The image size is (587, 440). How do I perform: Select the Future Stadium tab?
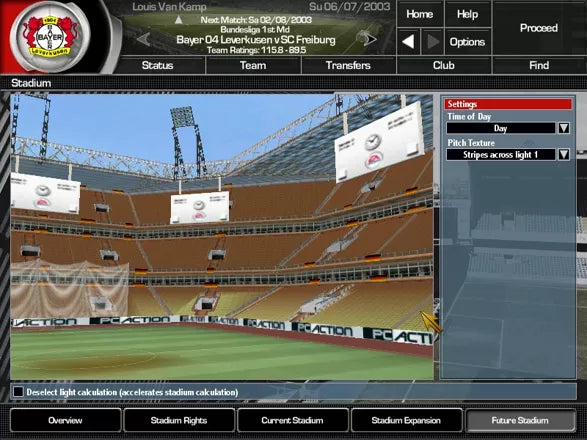click(520, 420)
